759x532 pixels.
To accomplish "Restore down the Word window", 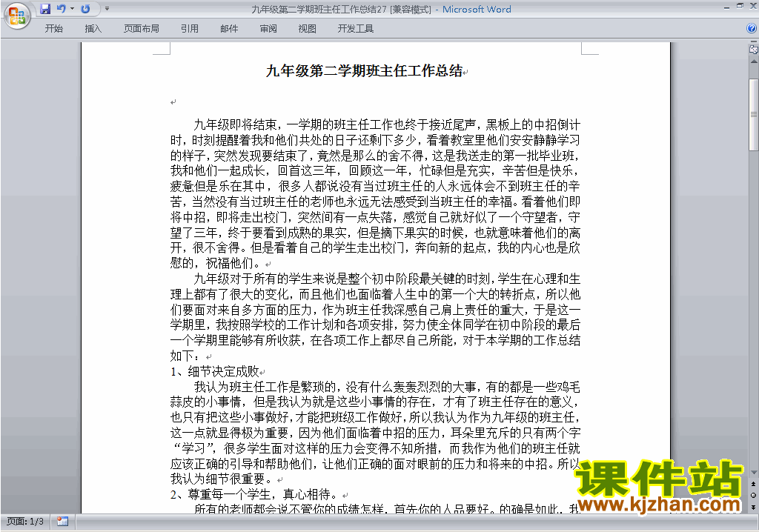I will pos(740,6).
